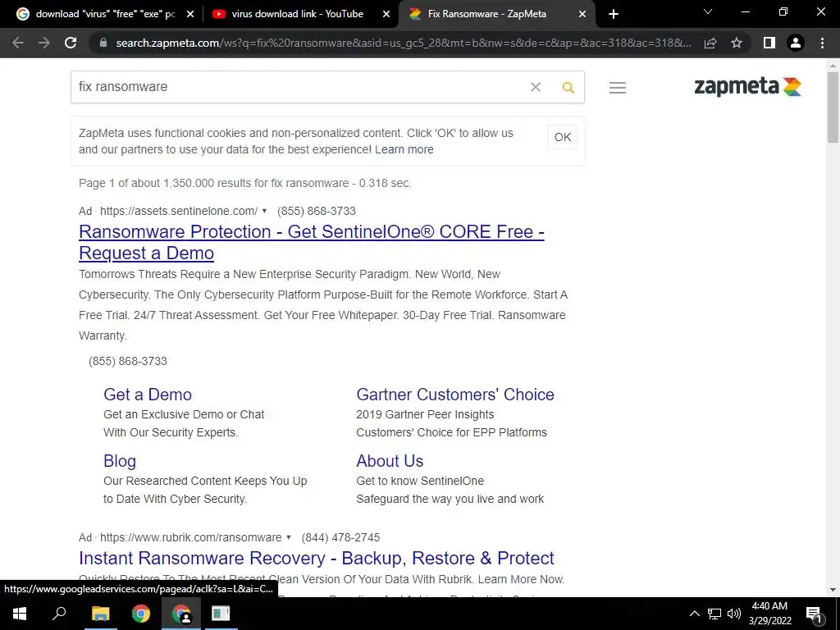The height and width of the screenshot is (630, 840).
Task: Open the Chrome profile avatar
Action: (796, 43)
